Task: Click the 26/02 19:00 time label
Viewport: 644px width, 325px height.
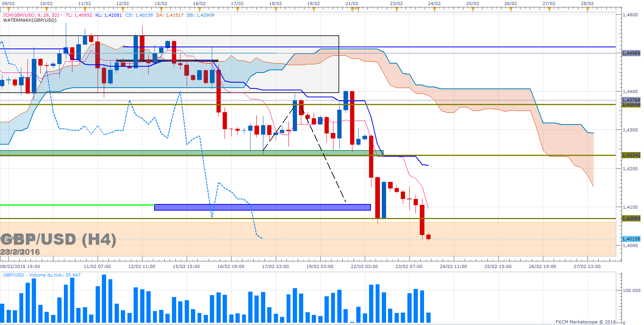Action: point(543,266)
